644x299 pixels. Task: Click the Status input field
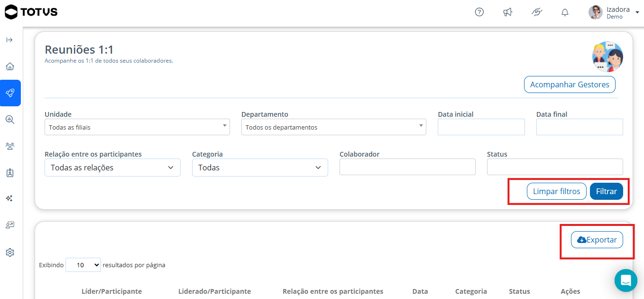[x=555, y=167]
